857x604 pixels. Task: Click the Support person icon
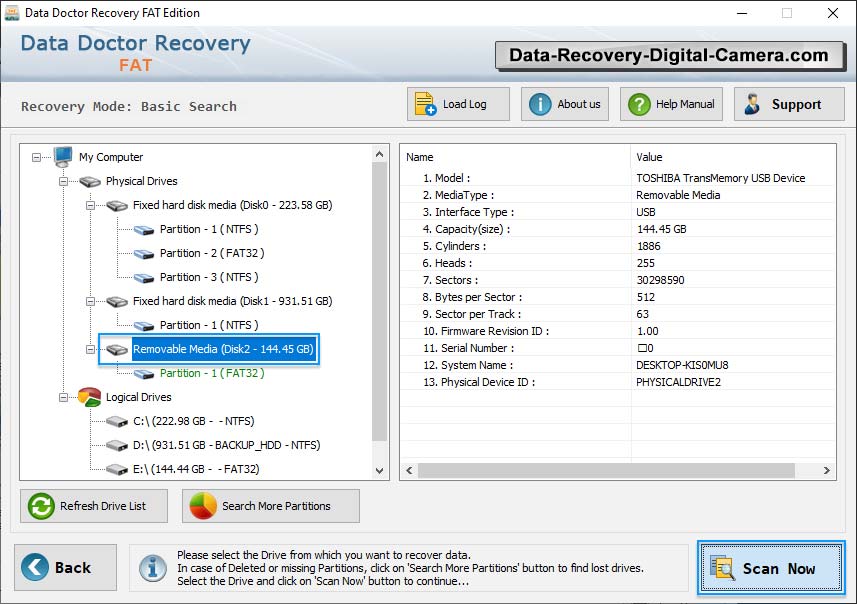tap(752, 104)
